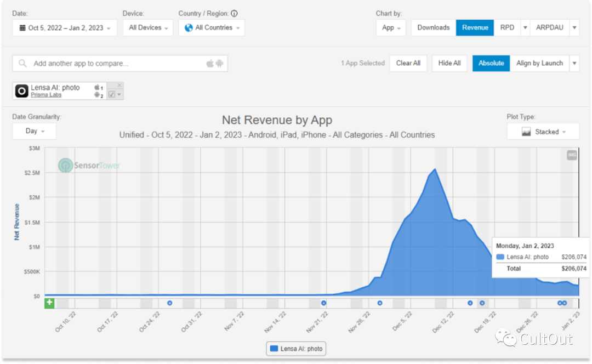The image size is (592, 364).
Task: Toggle the Lensa AI: photo legend item
Action: tap(296, 349)
